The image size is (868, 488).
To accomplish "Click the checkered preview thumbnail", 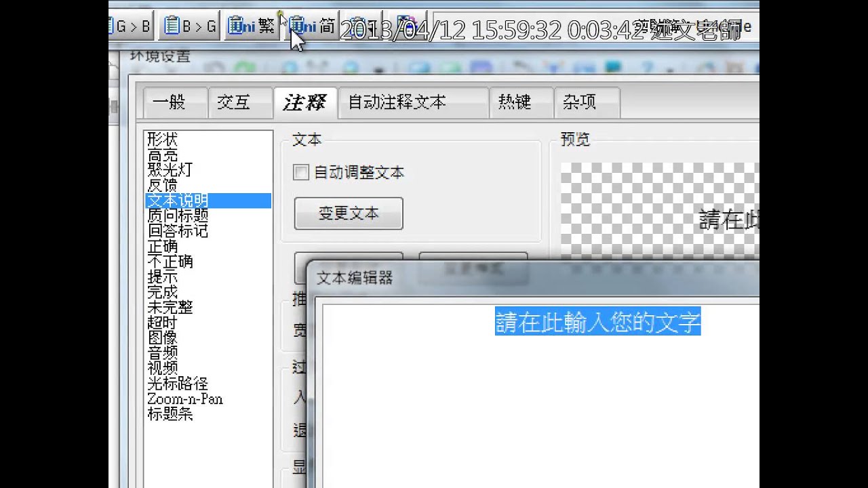I will [660, 210].
